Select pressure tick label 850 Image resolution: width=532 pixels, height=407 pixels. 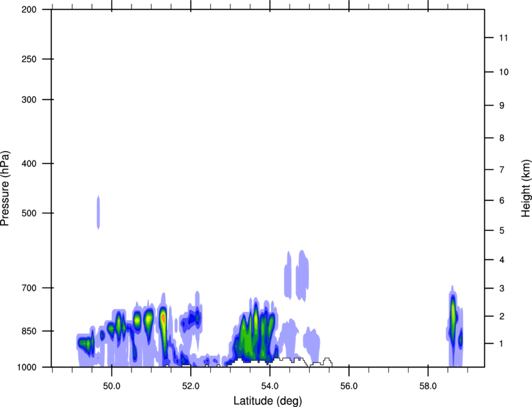pos(29,331)
